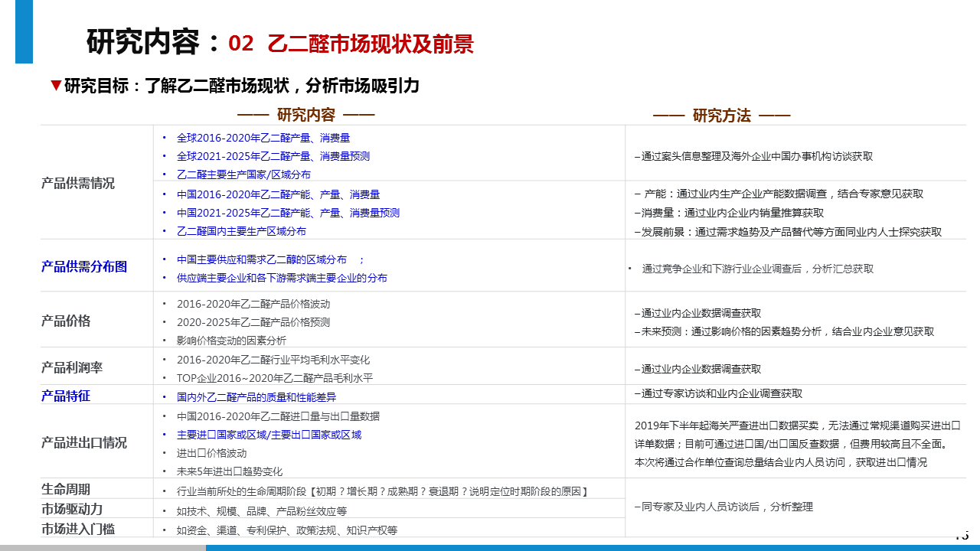Screen dimensions: 980x551
Task: Select 国内外乙二醛产品的质量和性能差异 text
Action: point(256,397)
